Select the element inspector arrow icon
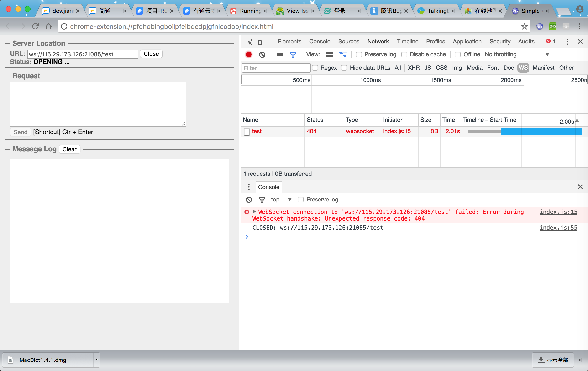588x371 pixels. click(249, 42)
